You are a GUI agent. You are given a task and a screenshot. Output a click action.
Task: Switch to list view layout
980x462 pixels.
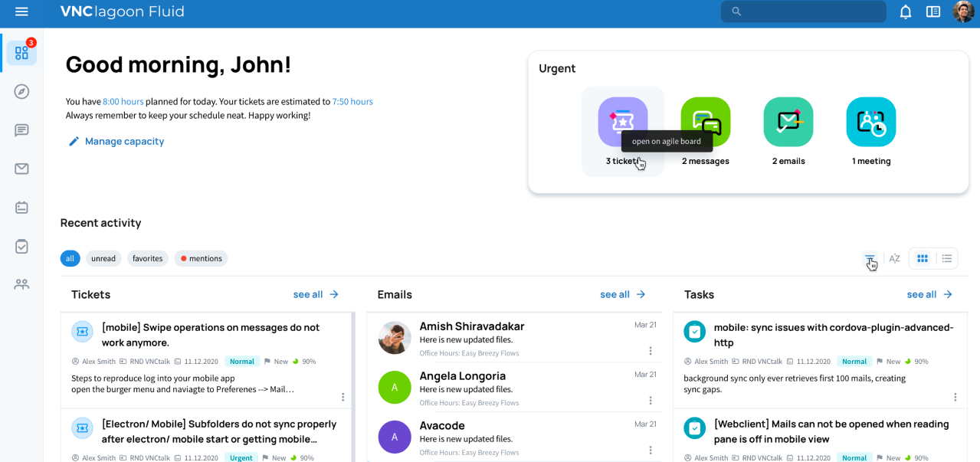click(x=946, y=259)
